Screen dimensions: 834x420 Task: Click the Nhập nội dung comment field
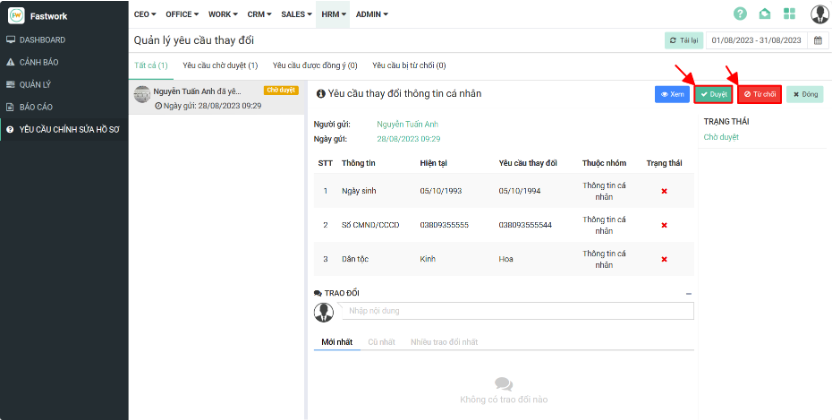[515, 311]
